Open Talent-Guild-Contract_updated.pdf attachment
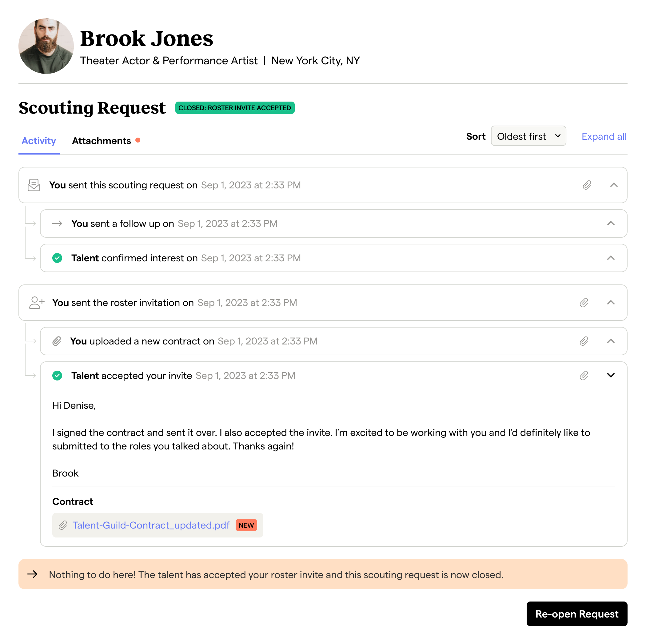The image size is (646, 644). tap(151, 525)
